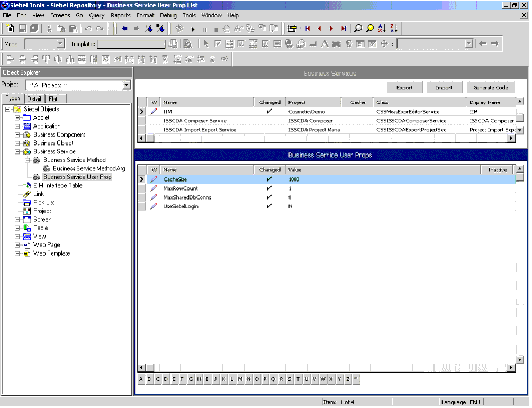Click the Import button
This screenshot has height=408, width=532.
[x=444, y=88]
